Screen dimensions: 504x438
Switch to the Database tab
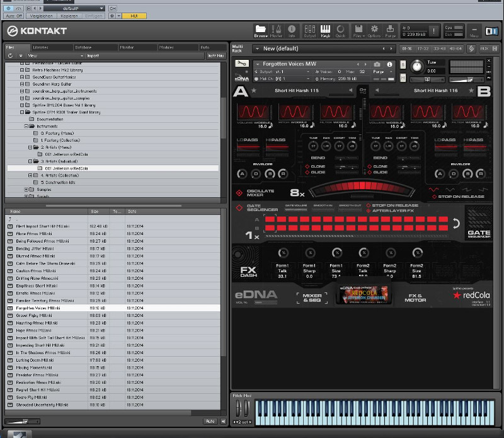point(95,47)
